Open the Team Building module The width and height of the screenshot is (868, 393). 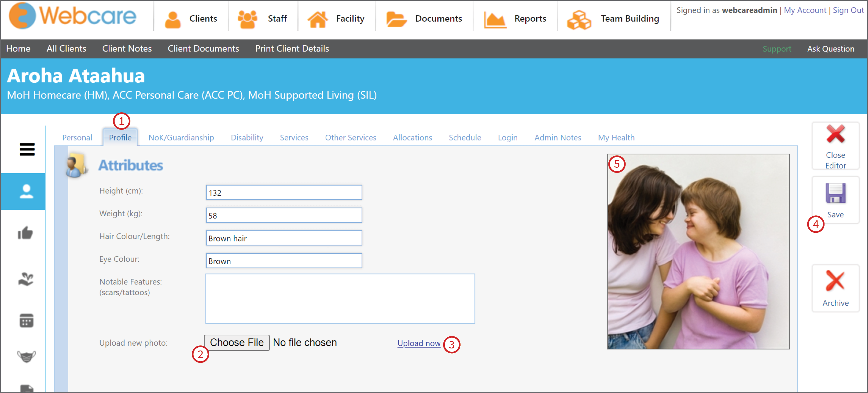pyautogui.click(x=613, y=19)
